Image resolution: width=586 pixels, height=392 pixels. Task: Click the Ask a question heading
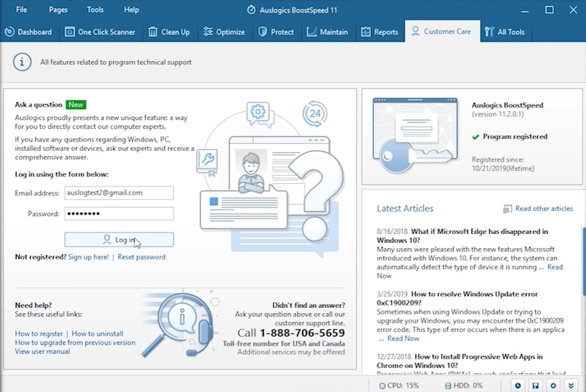click(38, 105)
